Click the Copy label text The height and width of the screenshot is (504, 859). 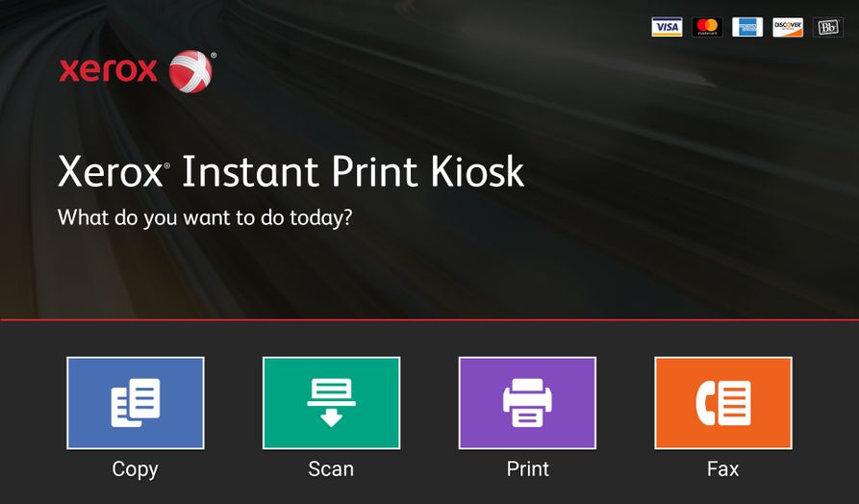click(135, 469)
